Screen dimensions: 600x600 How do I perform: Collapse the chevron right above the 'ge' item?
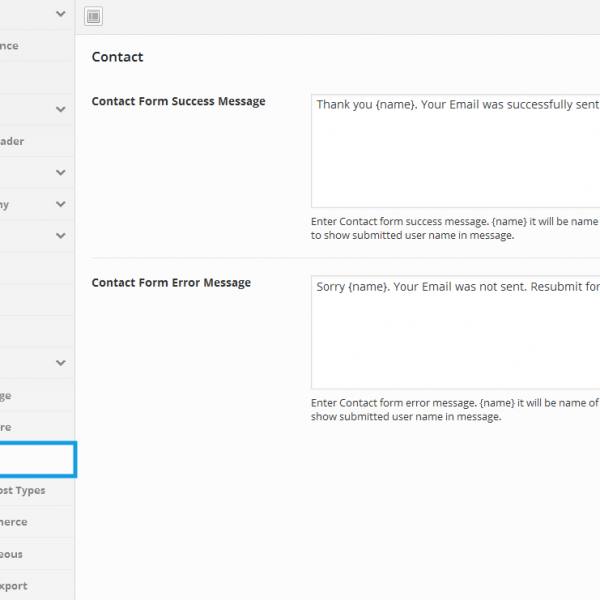tap(61, 363)
